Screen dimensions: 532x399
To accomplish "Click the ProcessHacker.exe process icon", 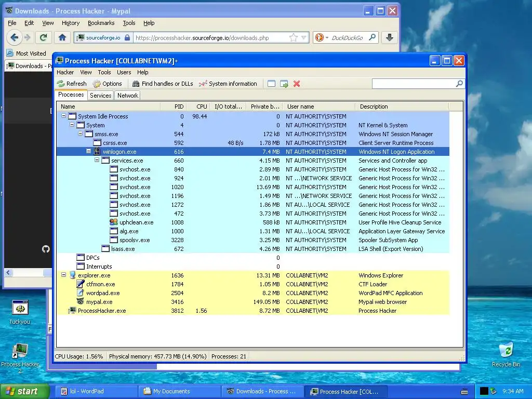I will tap(72, 311).
